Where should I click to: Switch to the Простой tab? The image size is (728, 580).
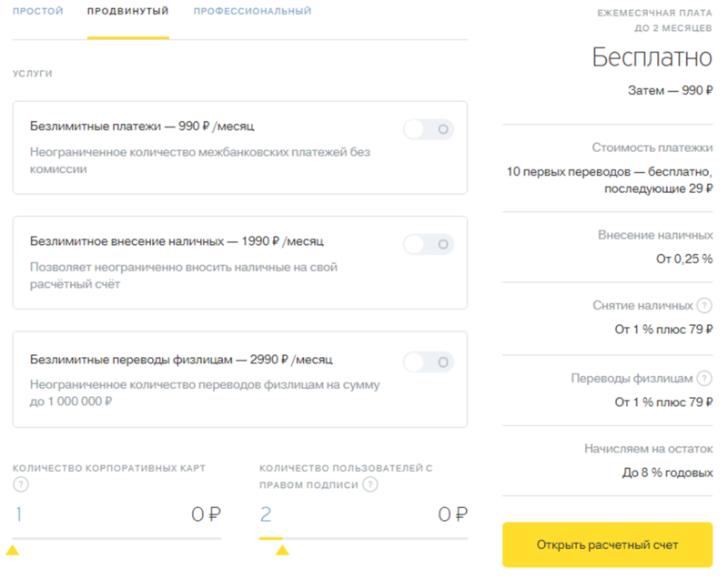38,12
